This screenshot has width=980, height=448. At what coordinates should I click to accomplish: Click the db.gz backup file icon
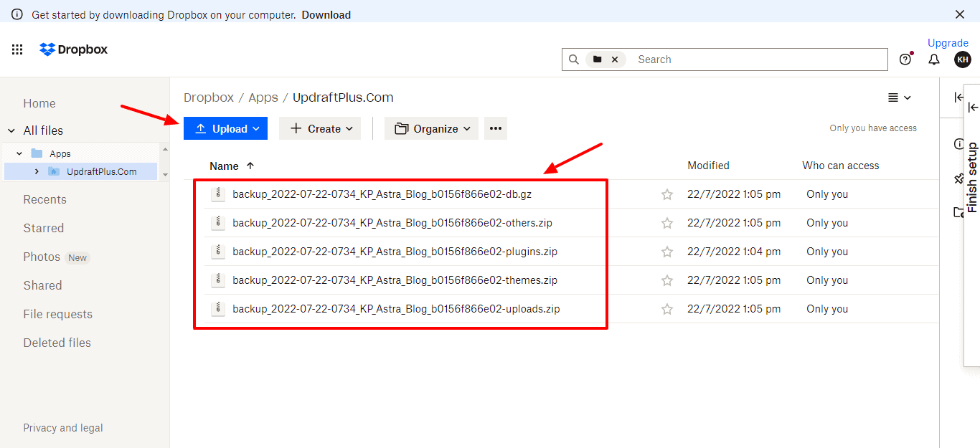tap(218, 194)
